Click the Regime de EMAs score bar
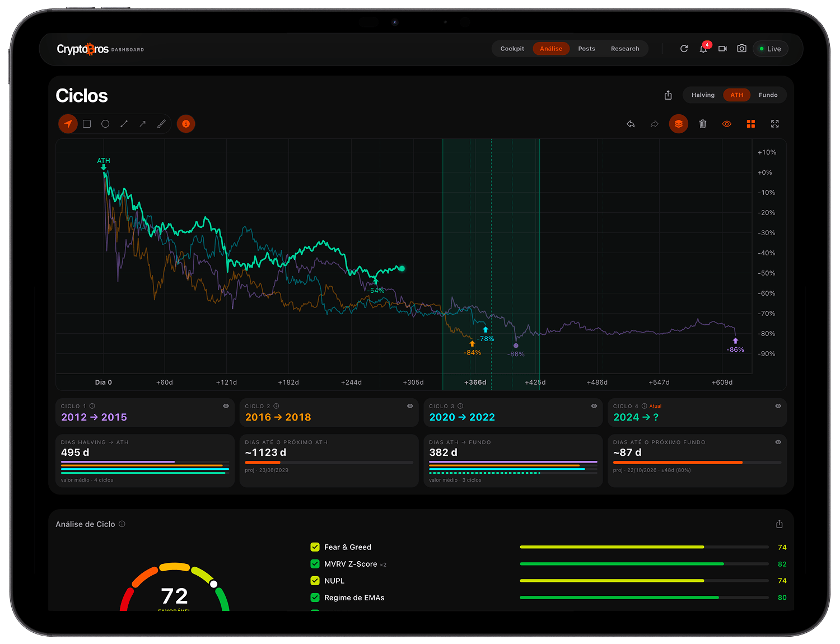The height and width of the screenshot is (644, 840). (x=644, y=598)
